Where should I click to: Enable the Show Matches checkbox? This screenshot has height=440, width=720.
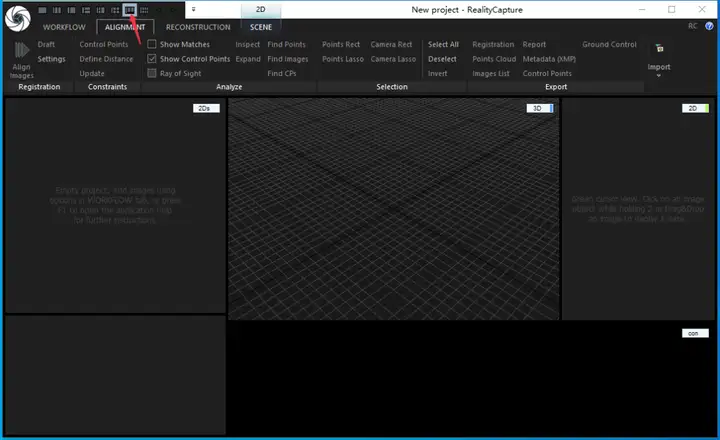coord(152,44)
